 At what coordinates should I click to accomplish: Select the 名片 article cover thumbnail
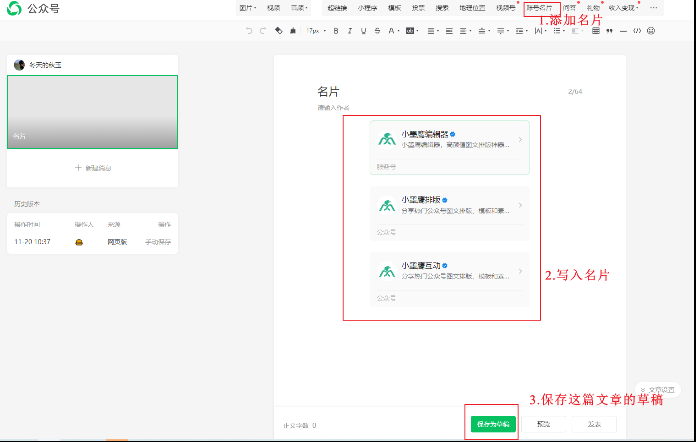pos(92,112)
